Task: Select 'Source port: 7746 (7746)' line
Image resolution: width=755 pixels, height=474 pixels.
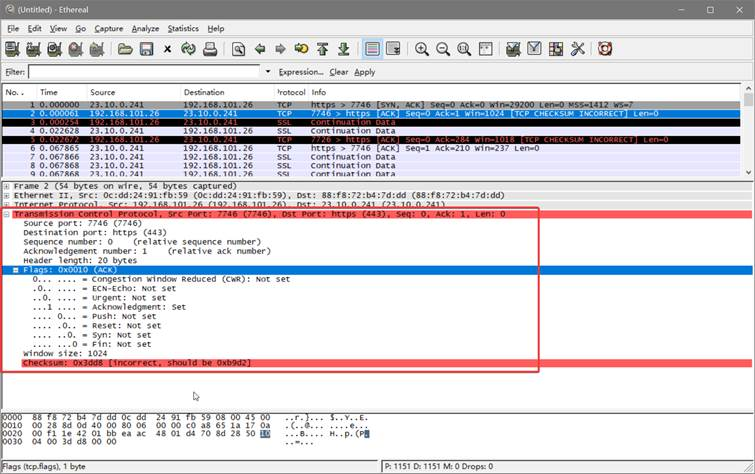Action: click(82, 224)
